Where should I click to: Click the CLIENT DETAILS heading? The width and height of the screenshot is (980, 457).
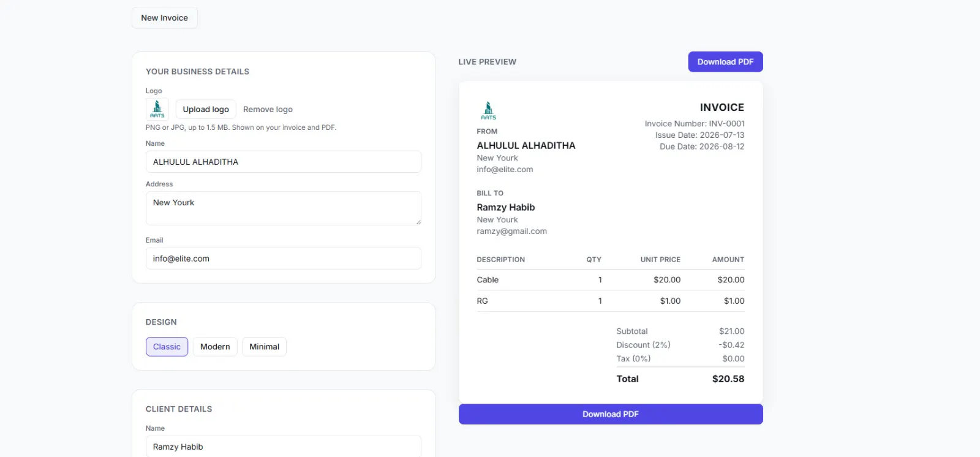(179, 409)
